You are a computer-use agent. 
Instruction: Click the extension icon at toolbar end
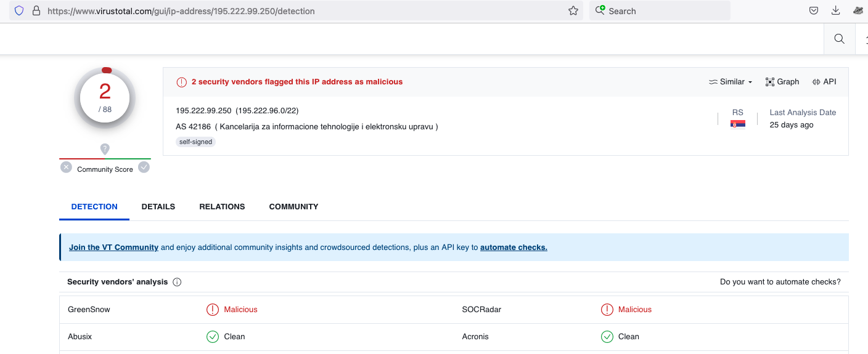(858, 10)
